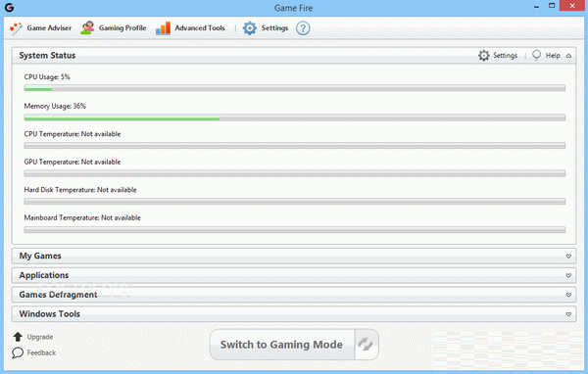Maximize the Game Fire window
The height and width of the screenshot is (374, 588).
pos(552,6)
